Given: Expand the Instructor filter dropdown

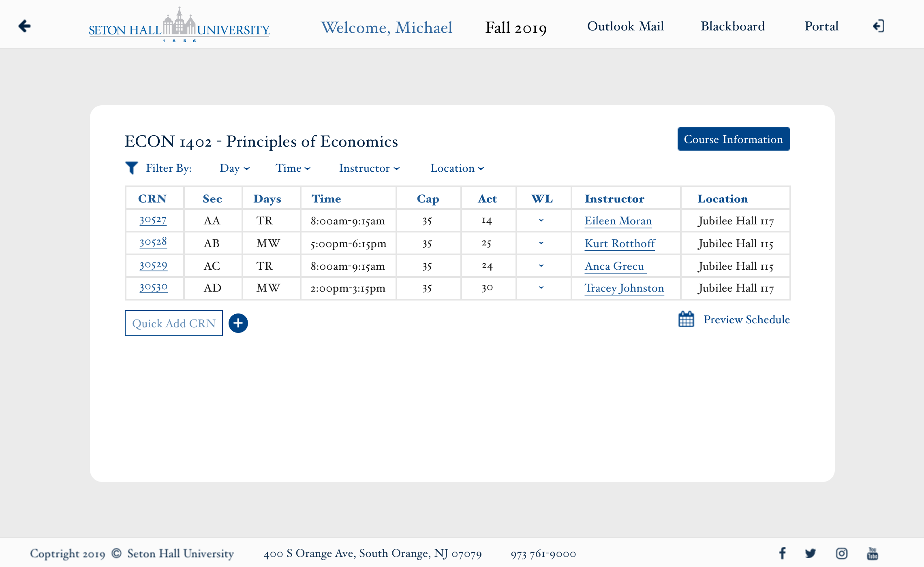Looking at the screenshot, I should tap(369, 168).
